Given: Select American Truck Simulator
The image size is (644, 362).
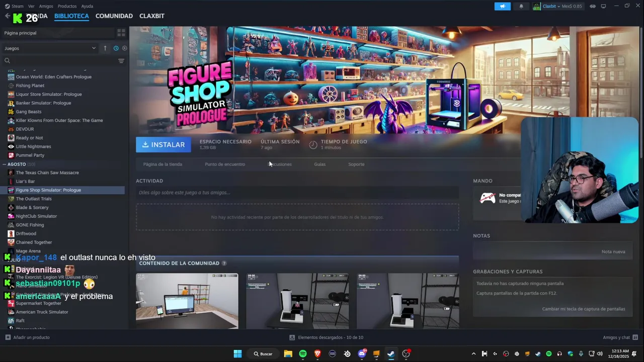Looking at the screenshot, I should tap(42, 312).
